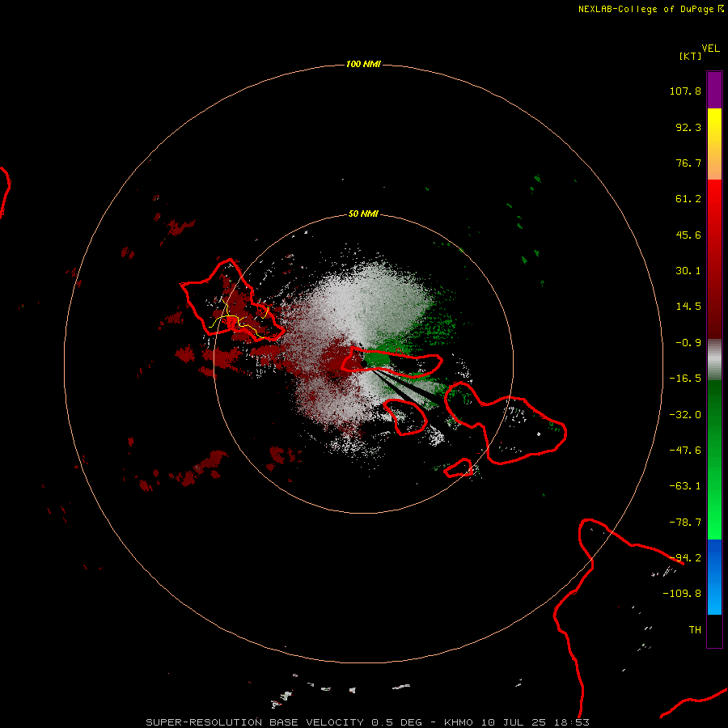Click the blue segment of the color bar
This screenshot has height=728, width=728.
pyautogui.click(x=714, y=577)
